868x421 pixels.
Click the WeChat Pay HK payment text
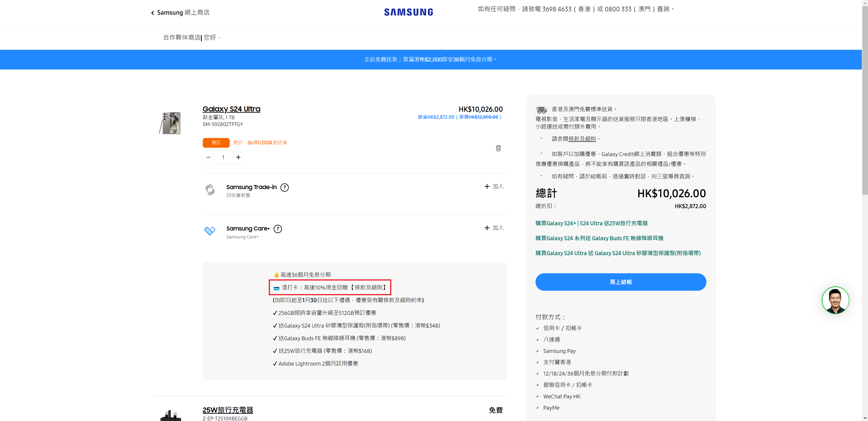(x=562, y=396)
